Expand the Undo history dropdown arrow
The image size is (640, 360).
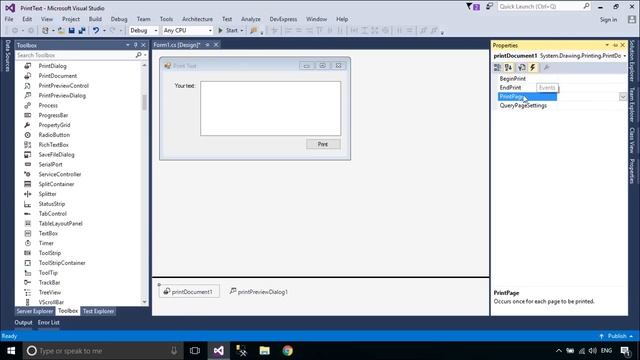click(104, 31)
